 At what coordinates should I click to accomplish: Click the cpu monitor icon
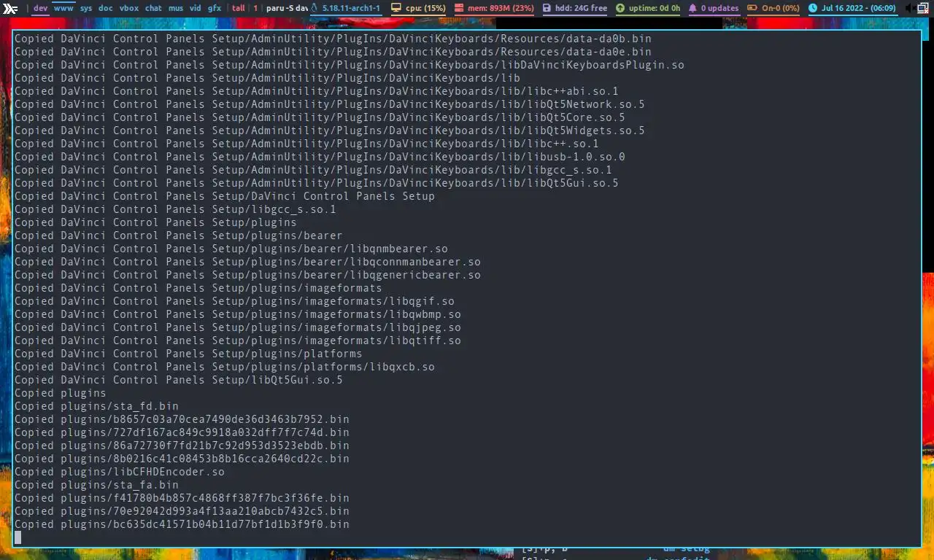pos(396,9)
